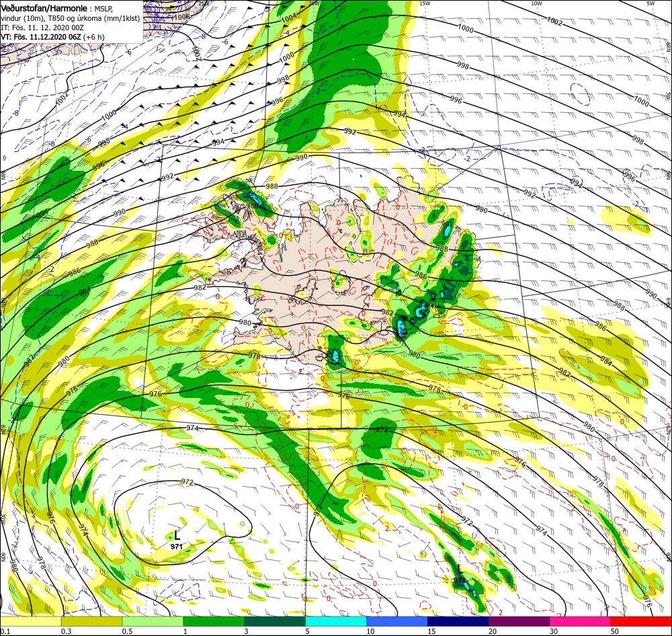Image resolution: width=672 pixels, height=636 pixels.
Task: Click the '25W' longitude label
Action: (204, 3)
